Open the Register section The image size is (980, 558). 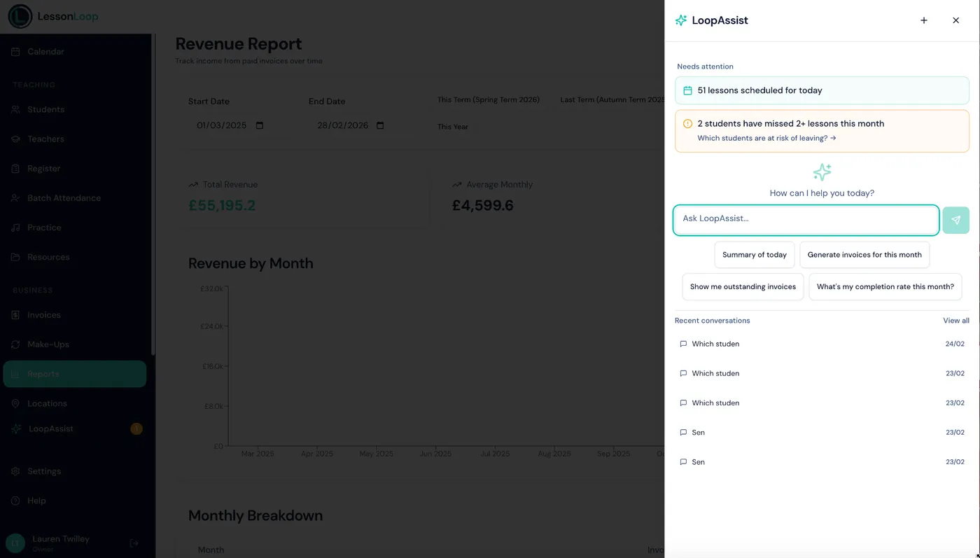tap(43, 168)
